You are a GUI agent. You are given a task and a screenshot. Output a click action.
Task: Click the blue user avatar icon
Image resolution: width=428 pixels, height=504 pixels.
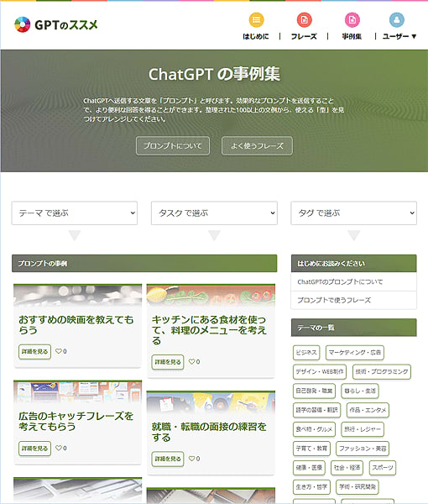397,20
